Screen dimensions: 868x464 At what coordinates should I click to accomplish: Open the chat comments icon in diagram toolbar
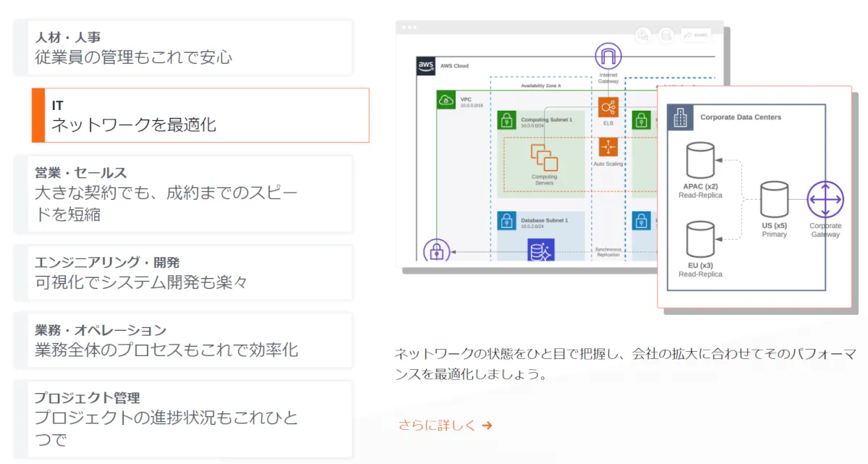click(642, 35)
